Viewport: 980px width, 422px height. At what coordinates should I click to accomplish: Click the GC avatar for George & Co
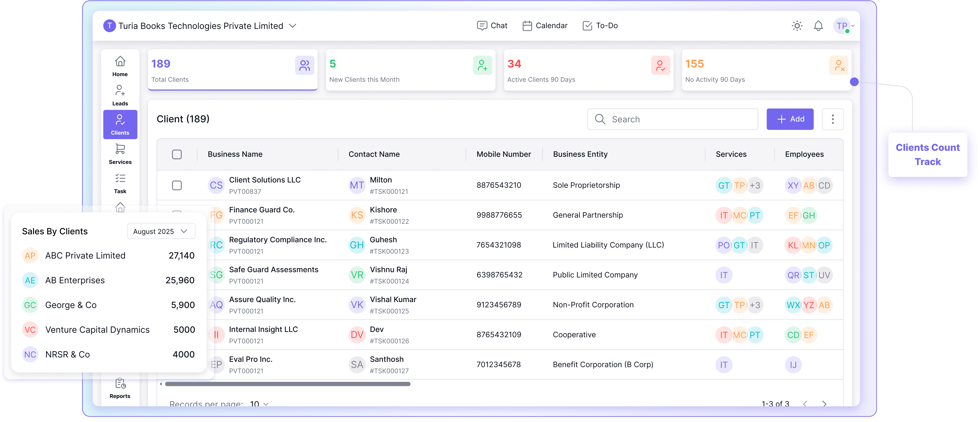[30, 305]
